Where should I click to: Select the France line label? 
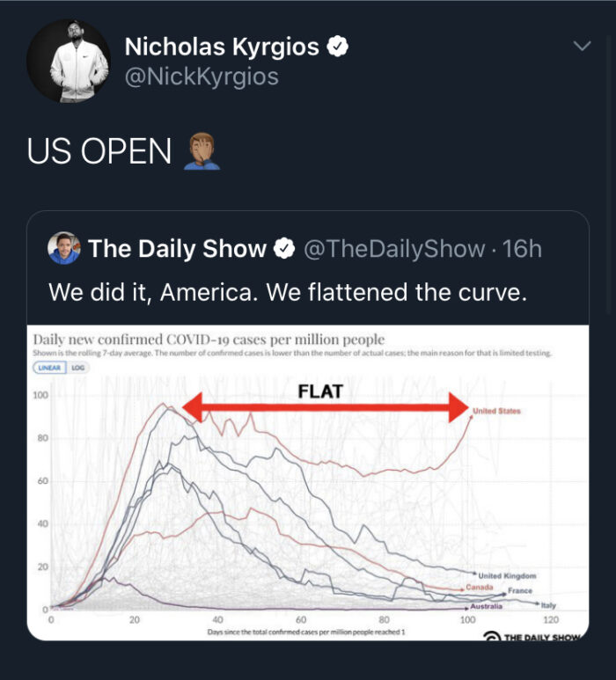pyautogui.click(x=520, y=590)
